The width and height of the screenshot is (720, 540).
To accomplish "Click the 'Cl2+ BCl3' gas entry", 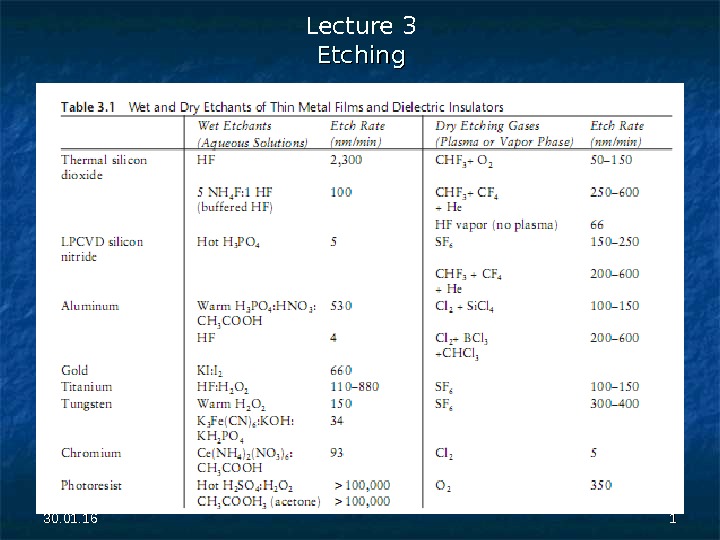I will [461, 339].
